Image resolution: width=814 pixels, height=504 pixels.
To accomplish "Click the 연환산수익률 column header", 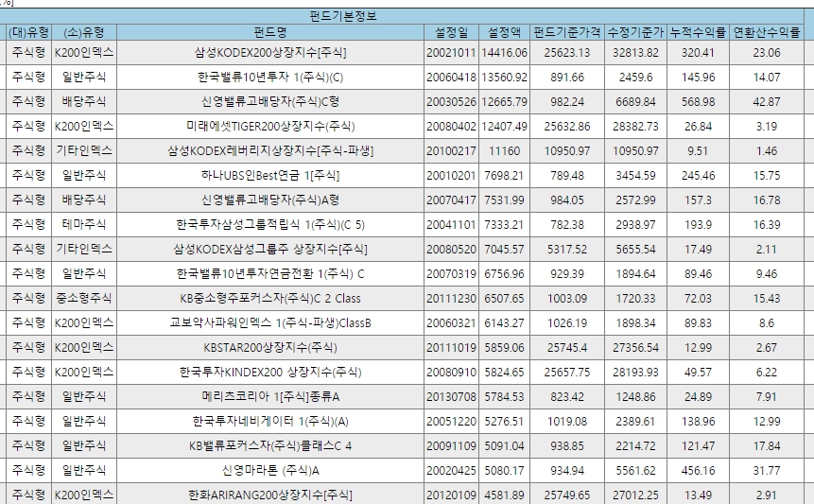I will coord(766,33).
